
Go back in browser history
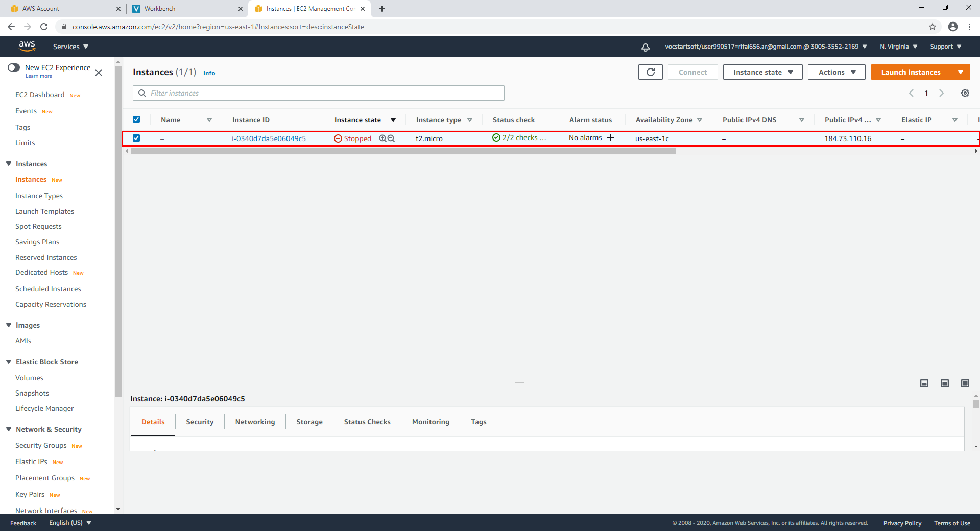[x=11, y=27]
